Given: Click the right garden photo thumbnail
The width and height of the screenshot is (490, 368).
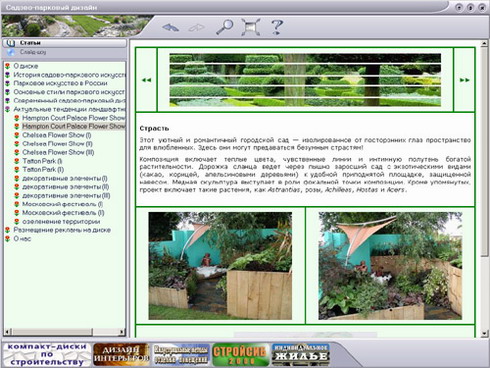Looking at the screenshot, I should click(x=390, y=266).
